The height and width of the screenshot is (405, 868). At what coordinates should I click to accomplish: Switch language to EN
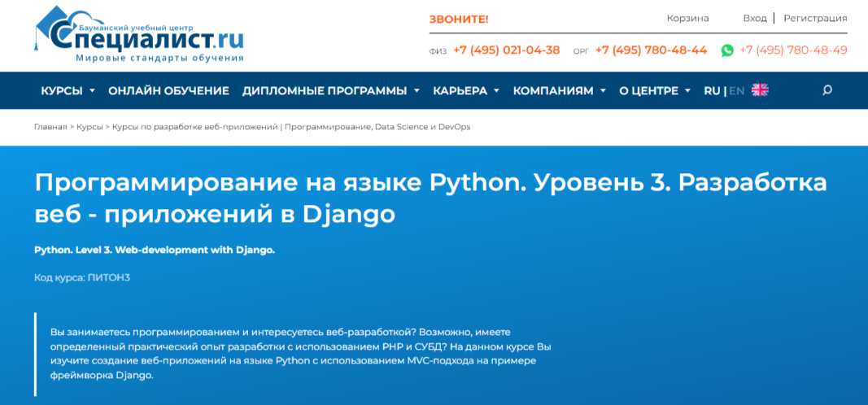click(x=736, y=91)
